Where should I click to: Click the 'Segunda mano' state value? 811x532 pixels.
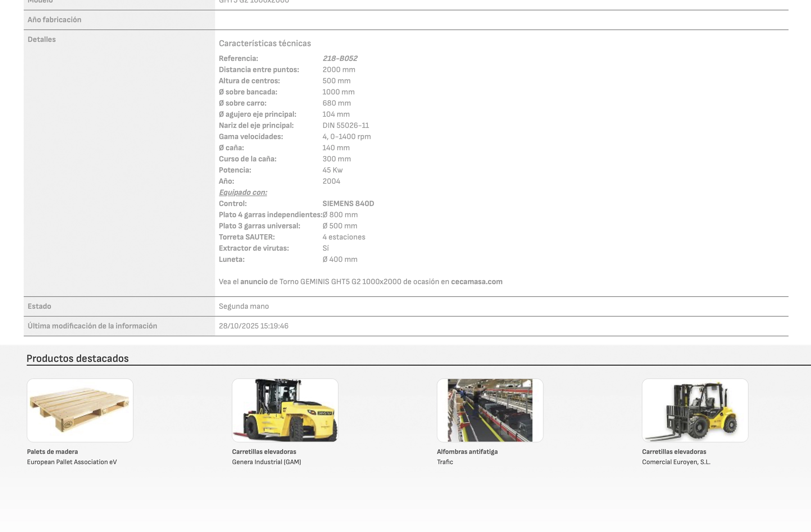(244, 306)
